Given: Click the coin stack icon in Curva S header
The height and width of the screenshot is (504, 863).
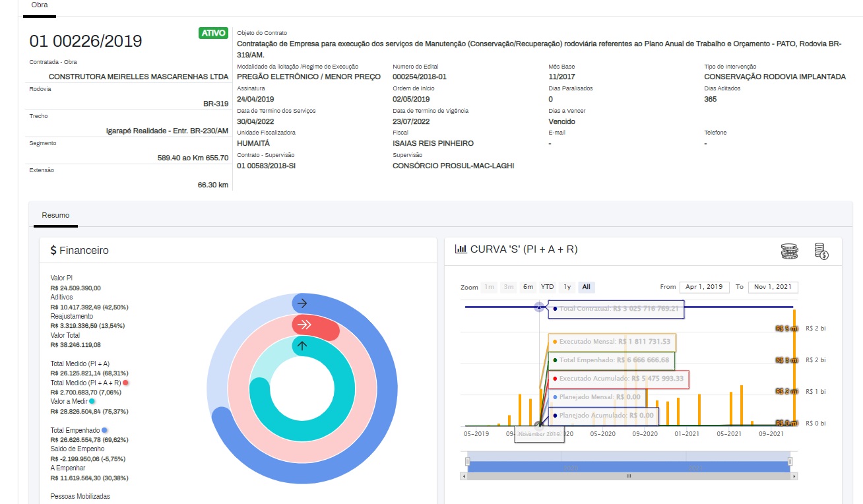Looking at the screenshot, I should 789,250.
